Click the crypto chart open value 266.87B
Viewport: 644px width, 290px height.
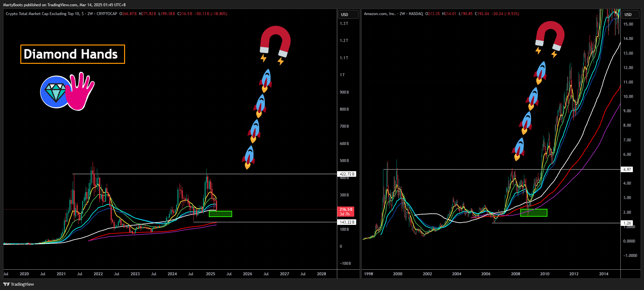coord(128,14)
